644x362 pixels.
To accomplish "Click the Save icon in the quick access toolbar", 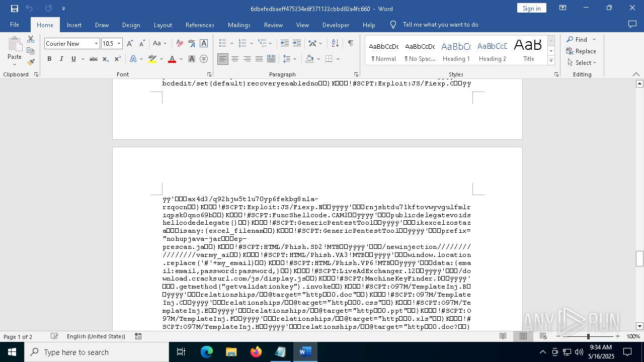I will click(15, 9).
